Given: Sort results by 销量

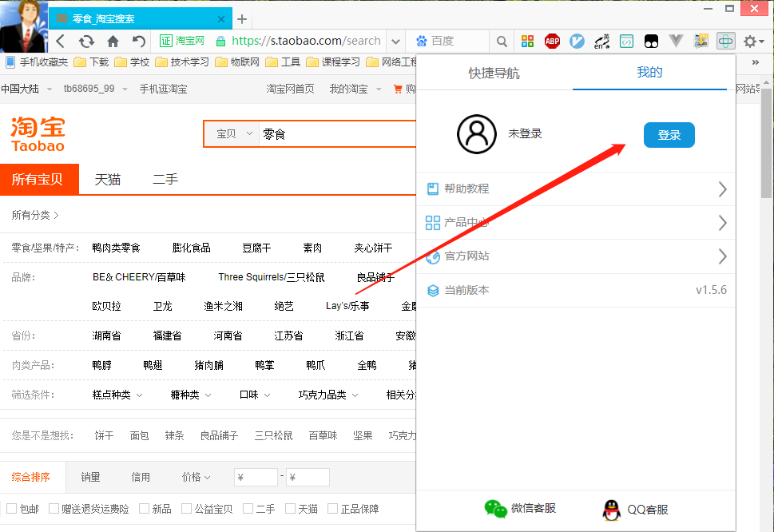Looking at the screenshot, I should [90, 477].
